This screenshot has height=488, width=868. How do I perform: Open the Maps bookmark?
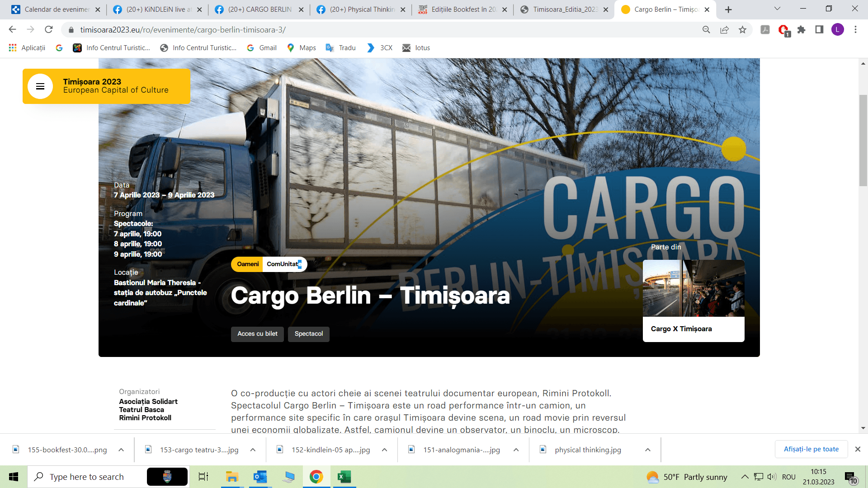click(x=302, y=48)
